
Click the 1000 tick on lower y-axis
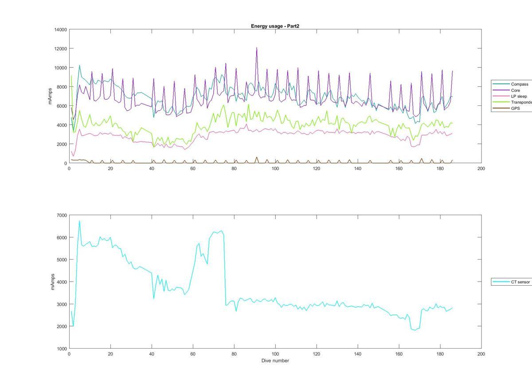pos(62,349)
